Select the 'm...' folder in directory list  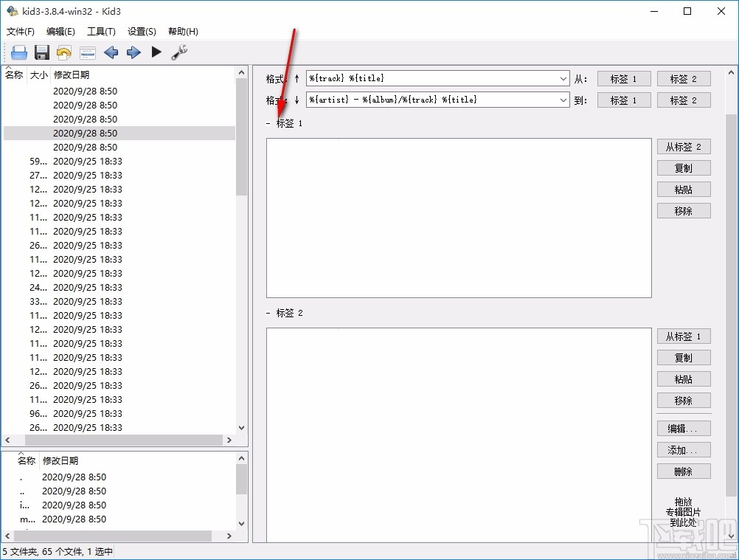(x=119, y=519)
